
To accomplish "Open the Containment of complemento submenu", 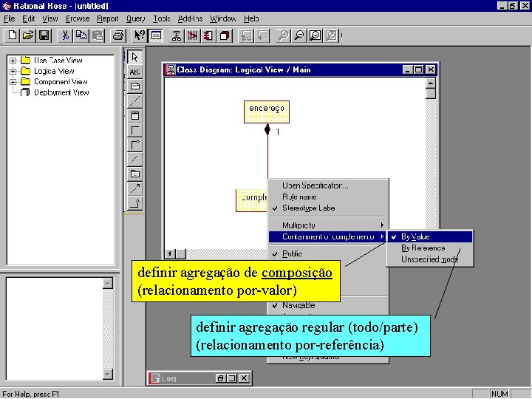I will click(x=327, y=237).
